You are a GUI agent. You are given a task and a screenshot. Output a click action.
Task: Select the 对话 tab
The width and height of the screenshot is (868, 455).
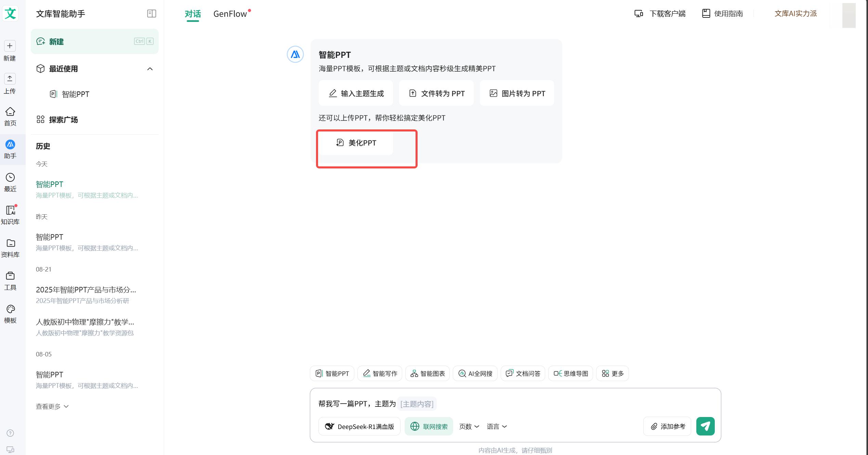(193, 14)
